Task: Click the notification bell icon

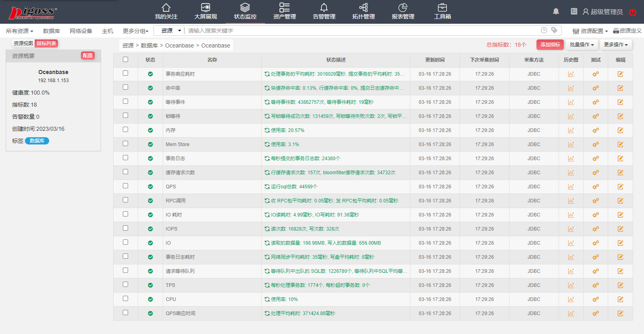Action: click(556, 12)
